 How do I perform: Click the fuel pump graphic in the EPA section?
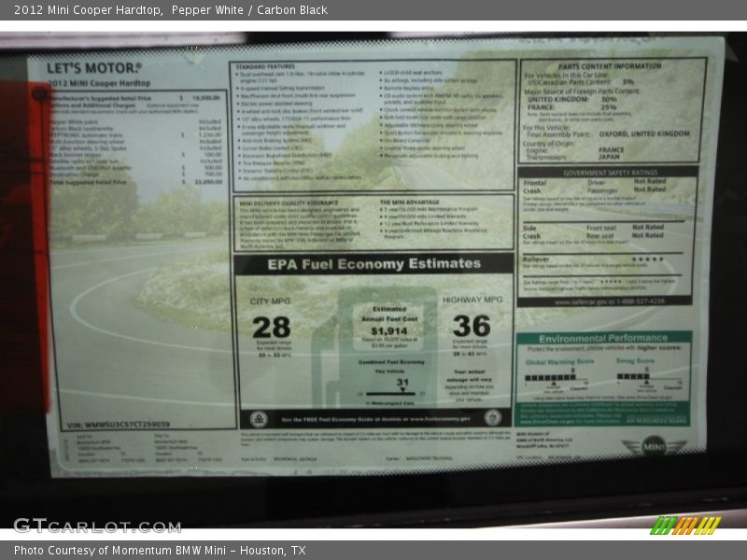pyautogui.click(x=376, y=346)
